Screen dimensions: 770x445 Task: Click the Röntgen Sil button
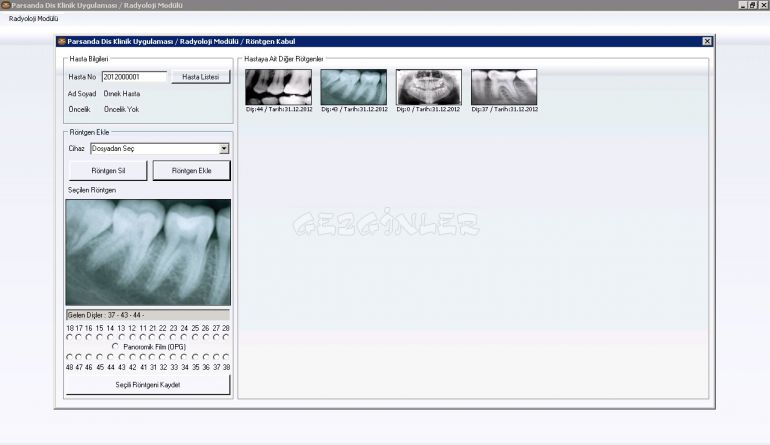pyautogui.click(x=108, y=171)
